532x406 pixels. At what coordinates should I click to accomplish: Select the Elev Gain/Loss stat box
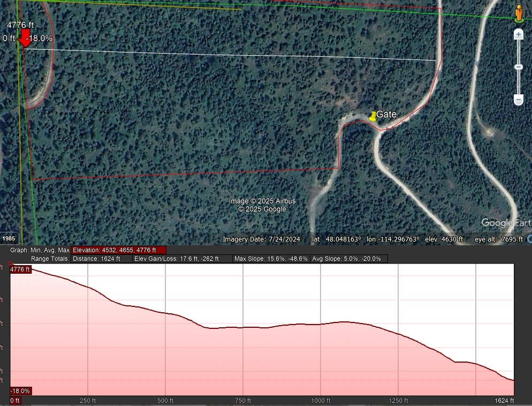[x=183, y=259]
